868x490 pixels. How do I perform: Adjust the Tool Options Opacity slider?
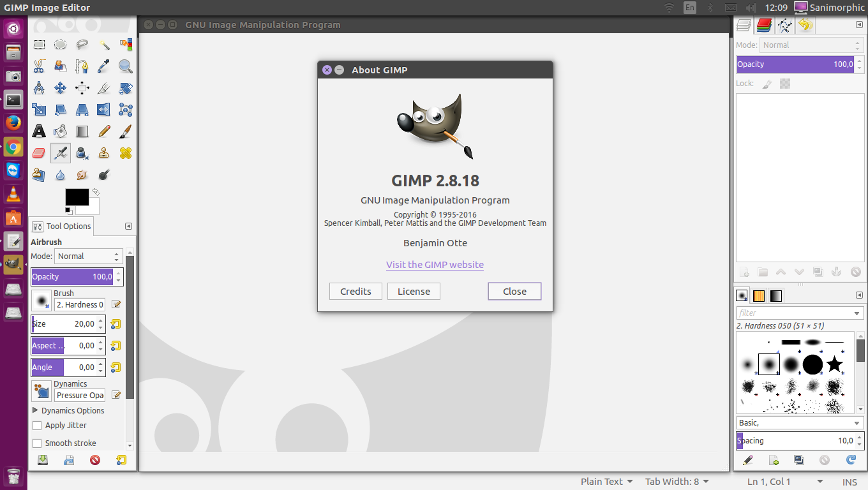coord(73,277)
